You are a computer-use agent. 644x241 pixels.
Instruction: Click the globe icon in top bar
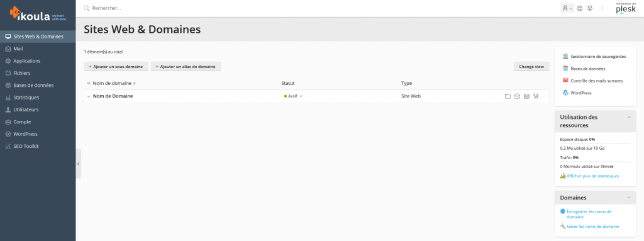coord(579,8)
